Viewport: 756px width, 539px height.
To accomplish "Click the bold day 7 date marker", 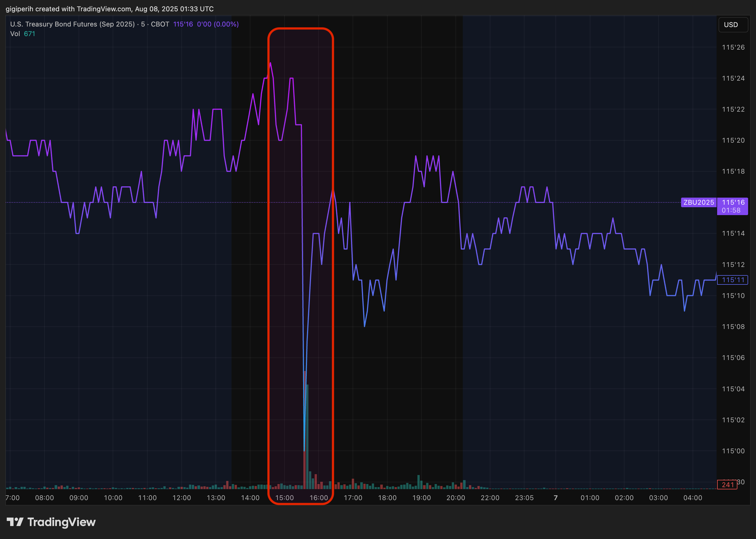I will click(x=556, y=498).
